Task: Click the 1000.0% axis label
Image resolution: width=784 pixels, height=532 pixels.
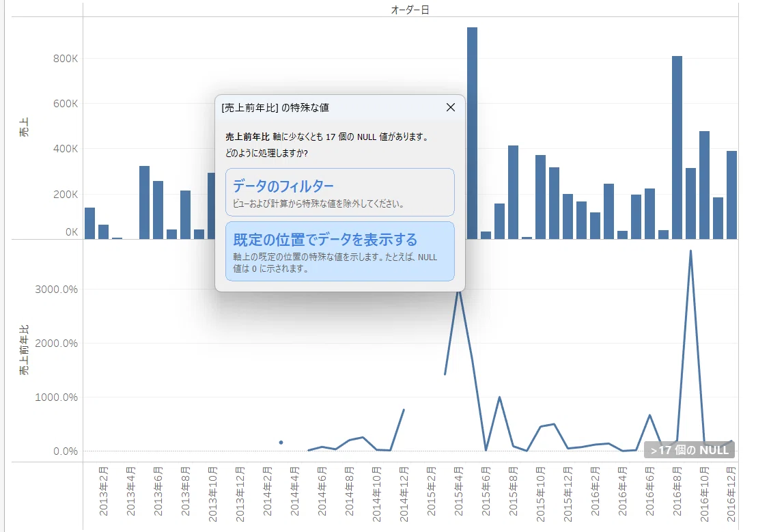Action: click(57, 397)
